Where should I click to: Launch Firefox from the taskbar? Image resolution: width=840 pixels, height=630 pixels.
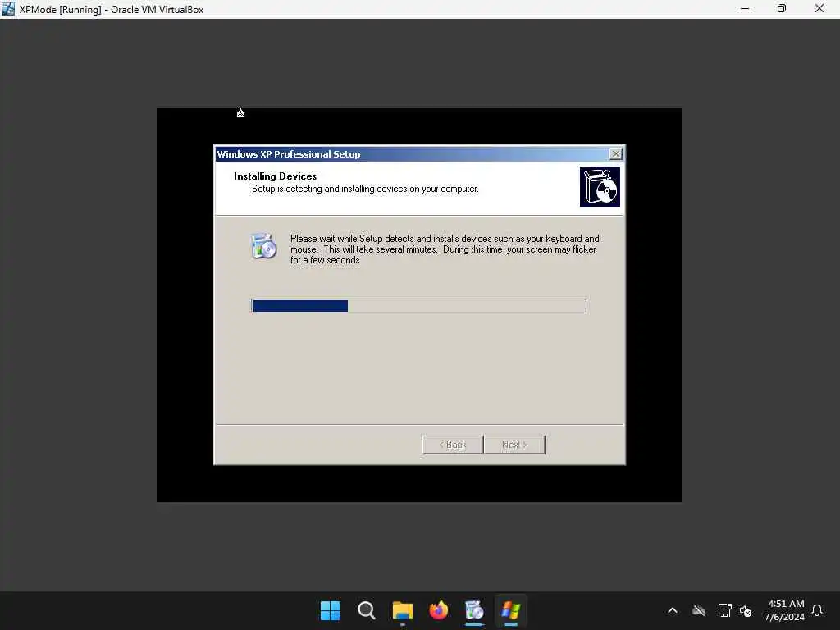tap(438, 610)
